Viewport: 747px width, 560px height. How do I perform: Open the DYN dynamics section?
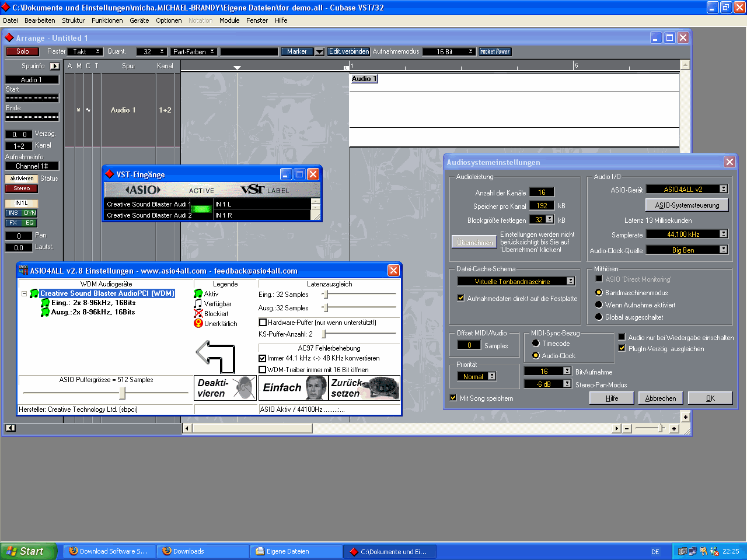pos(29,213)
